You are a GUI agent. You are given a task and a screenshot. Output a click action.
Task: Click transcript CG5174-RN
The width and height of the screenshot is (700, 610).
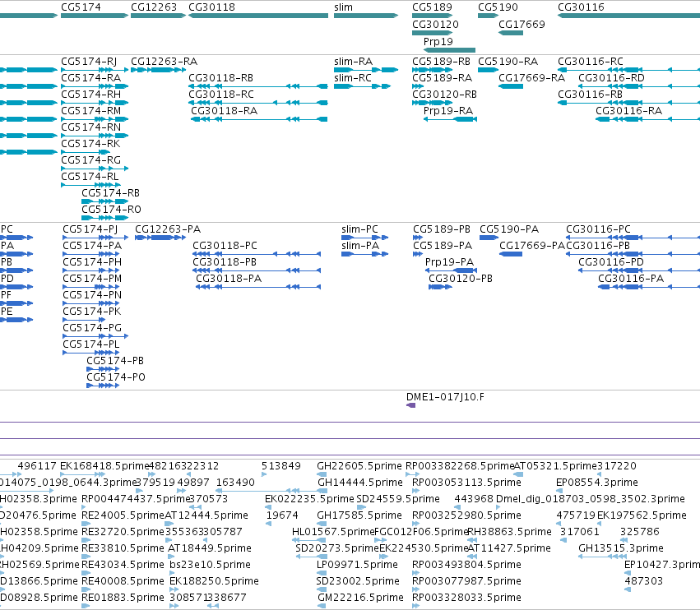(x=91, y=127)
